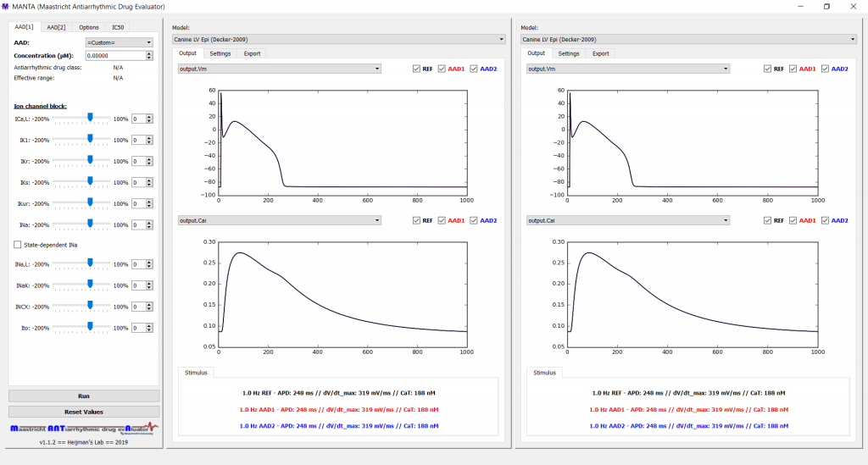This screenshot has width=868, height=465.
Task: Click right panel blue '1.0 Hz AAD2' result line
Action: pyautogui.click(x=688, y=426)
